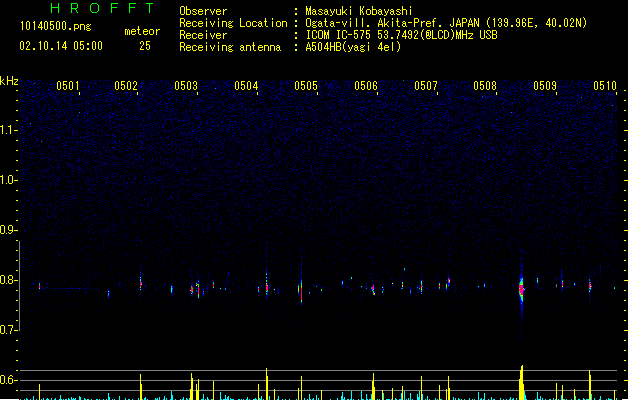Click the Receiving antenna label
Image resolution: width=629 pixels, height=400 pixels.
[230, 47]
